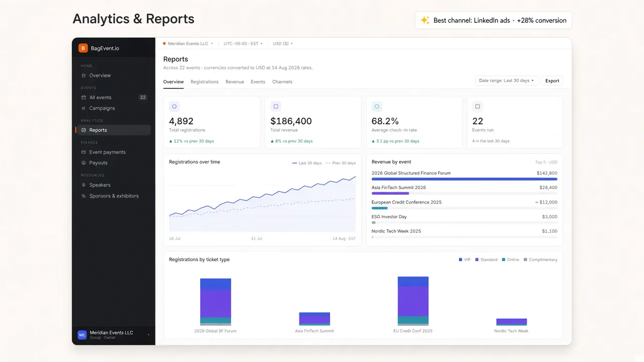The image size is (644, 362).
Task: Click the $186,400 total revenue value
Action: point(291,121)
